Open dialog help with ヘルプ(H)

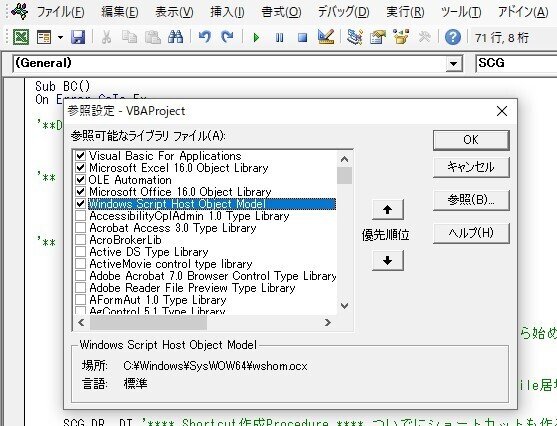[x=471, y=233]
